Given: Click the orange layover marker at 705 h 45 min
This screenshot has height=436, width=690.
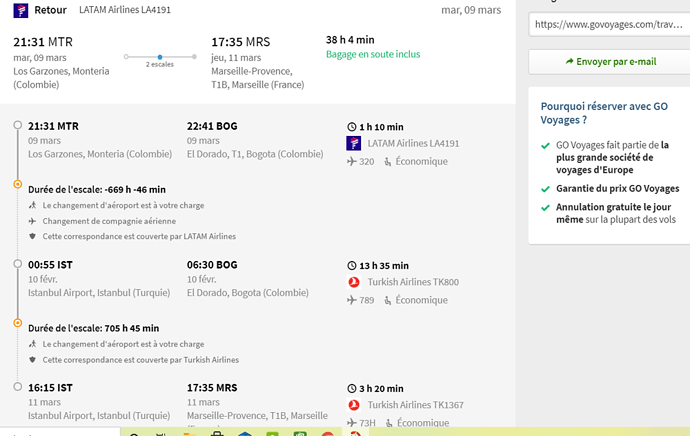Looking at the screenshot, I should coord(18,322).
